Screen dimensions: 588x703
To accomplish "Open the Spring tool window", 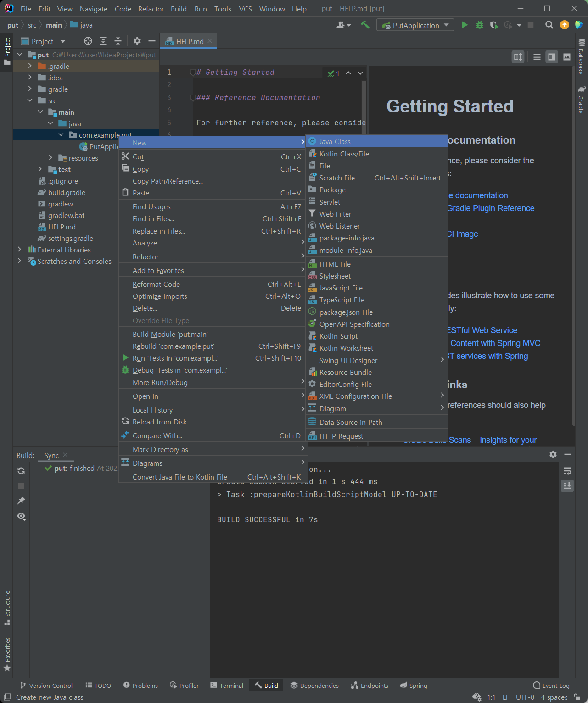I will 414,686.
